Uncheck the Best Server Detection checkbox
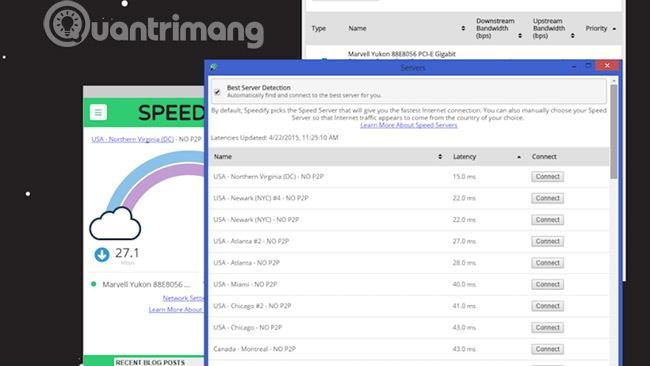650x366 pixels. (x=217, y=92)
